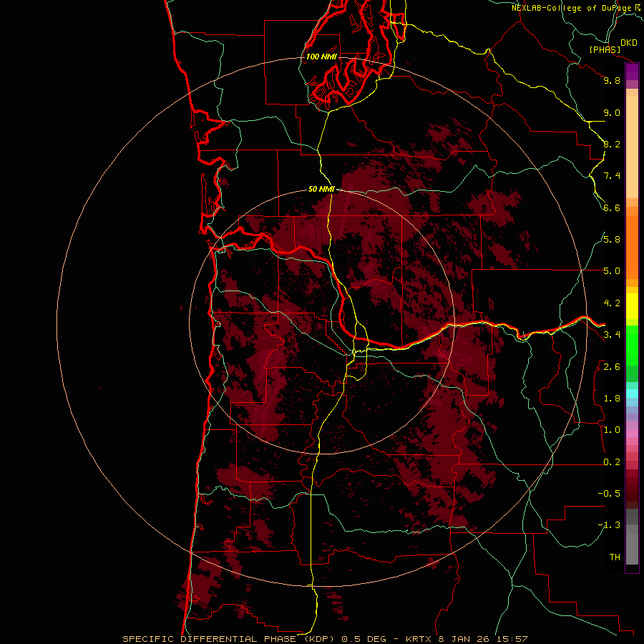Click the 2.6 scale value
644x644 pixels.
612,367
